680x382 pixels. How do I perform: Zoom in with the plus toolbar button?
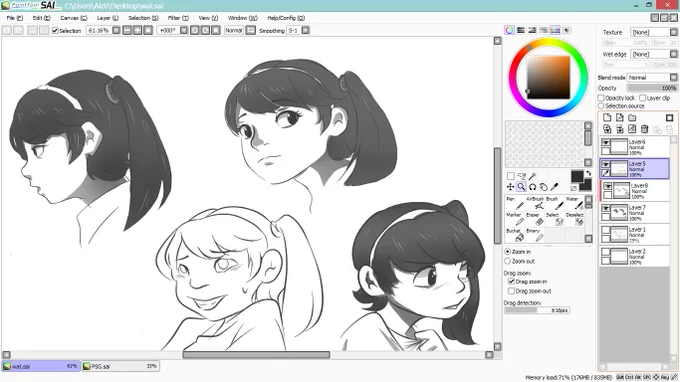(137, 30)
